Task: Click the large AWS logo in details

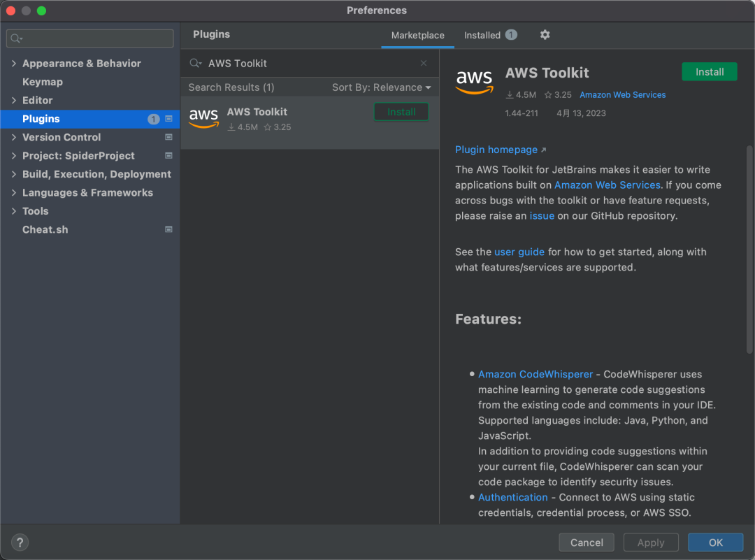Action: coord(475,82)
